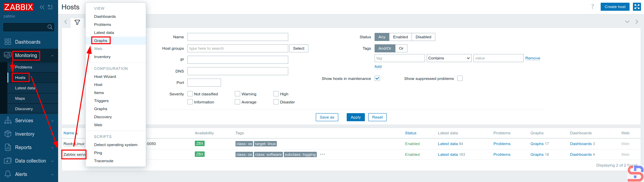Click the filter funnel icon

pyautogui.click(x=77, y=22)
